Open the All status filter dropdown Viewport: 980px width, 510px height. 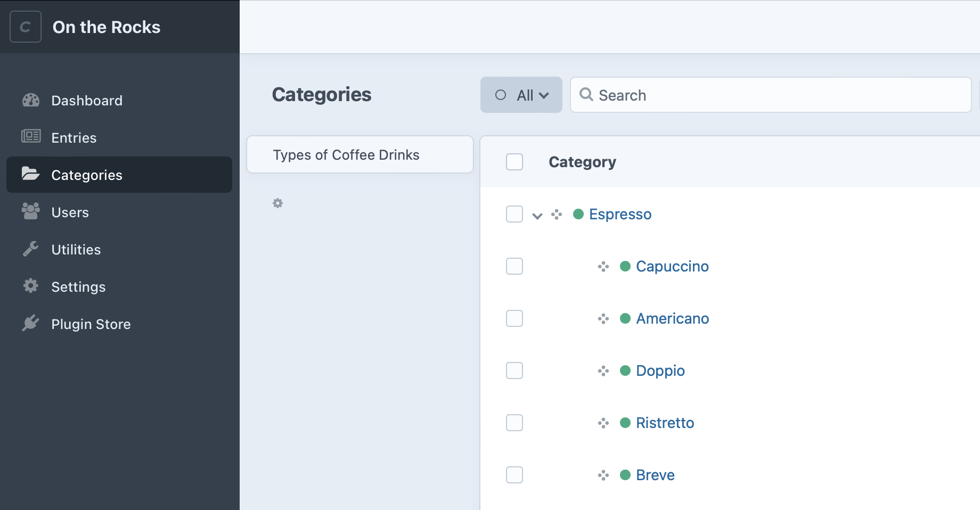pos(521,95)
